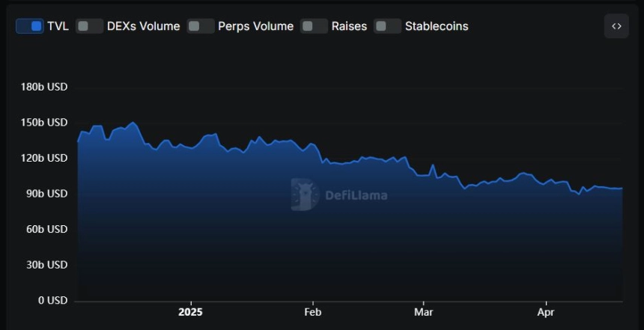Disable the TVL toggle switch
This screenshot has width=644, height=330.
(29, 26)
